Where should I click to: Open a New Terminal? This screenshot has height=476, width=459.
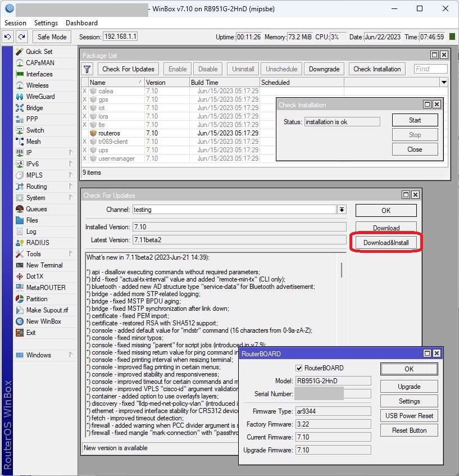pyautogui.click(x=44, y=265)
